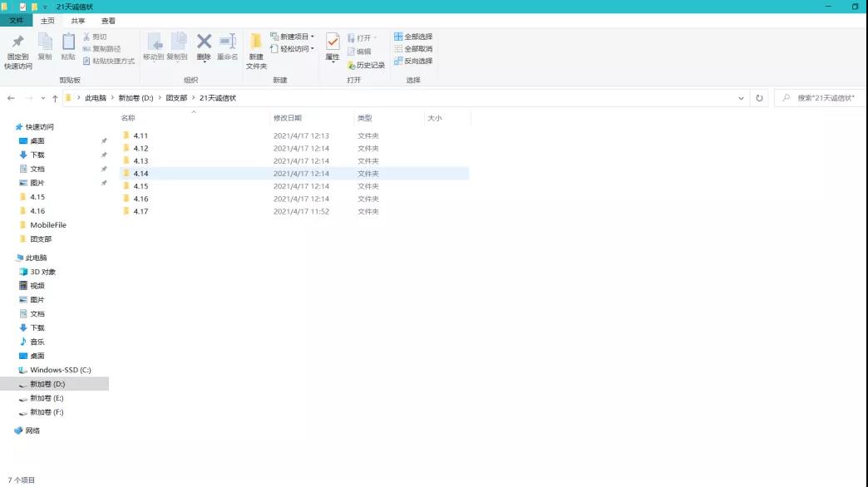The image size is (868, 487).
Task: Select the 4.17 folder in file list
Action: pos(141,212)
